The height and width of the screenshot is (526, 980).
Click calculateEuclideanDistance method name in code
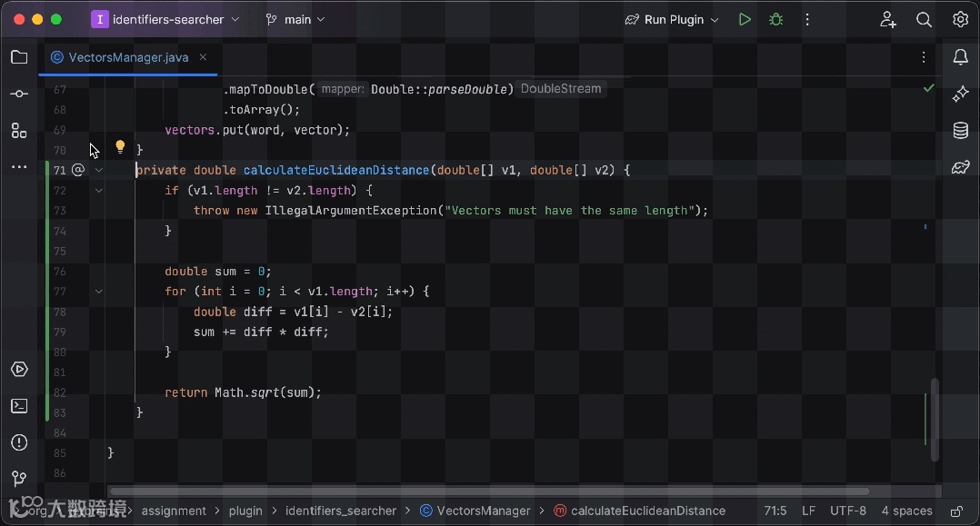tap(336, 170)
